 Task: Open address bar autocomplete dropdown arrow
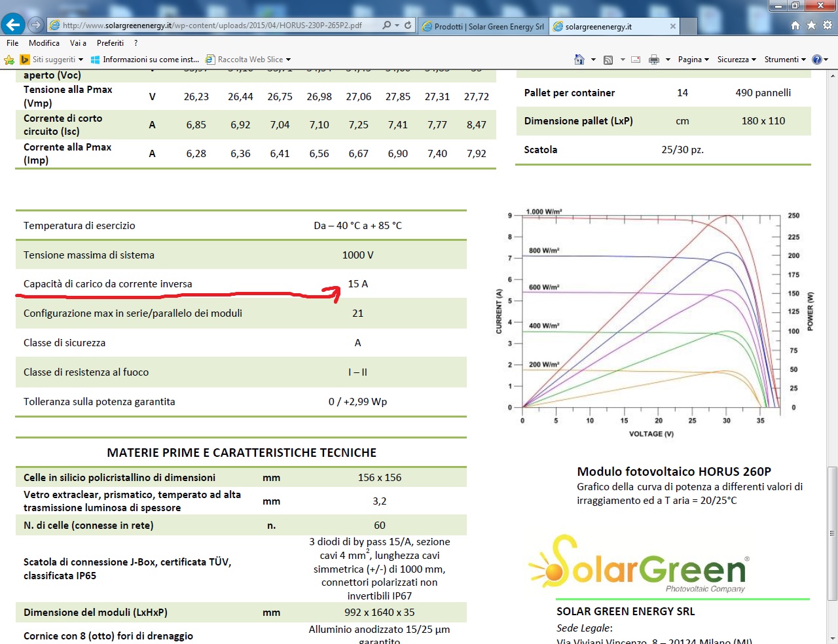click(397, 26)
